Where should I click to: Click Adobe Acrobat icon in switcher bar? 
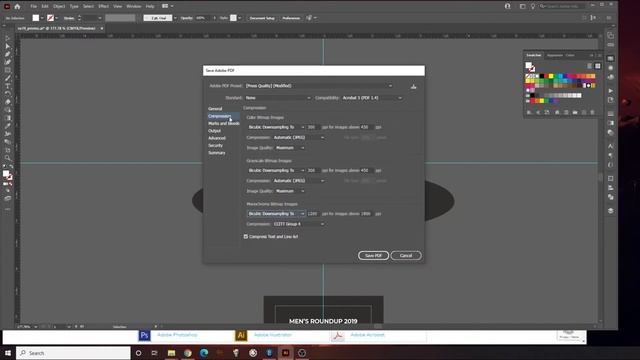click(x=338, y=336)
